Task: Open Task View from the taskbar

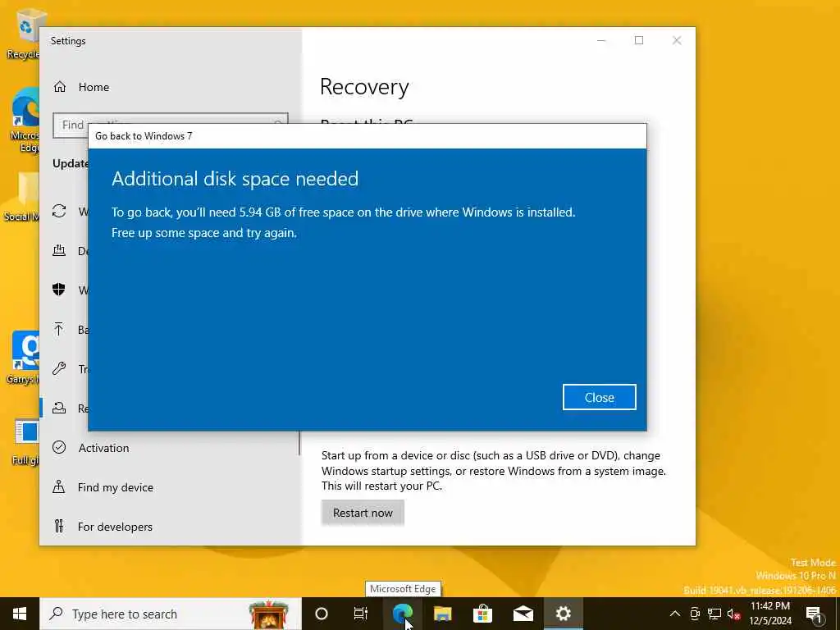Action: tap(361, 614)
